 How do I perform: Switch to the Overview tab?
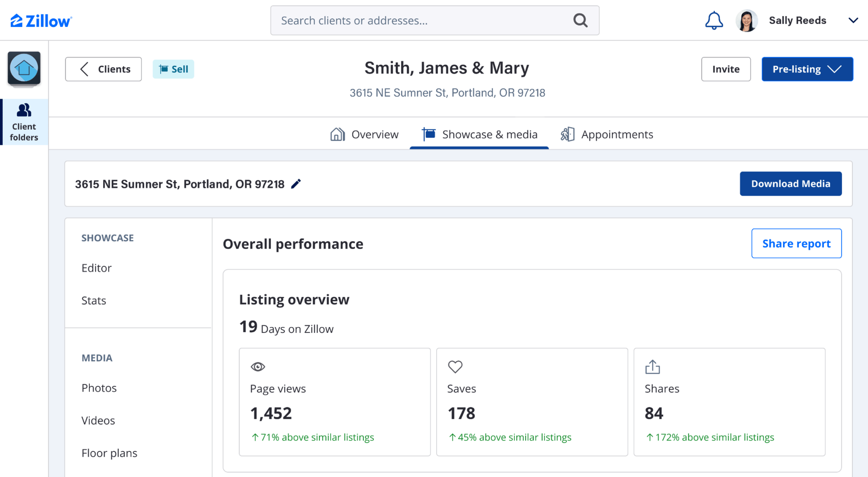tap(364, 134)
